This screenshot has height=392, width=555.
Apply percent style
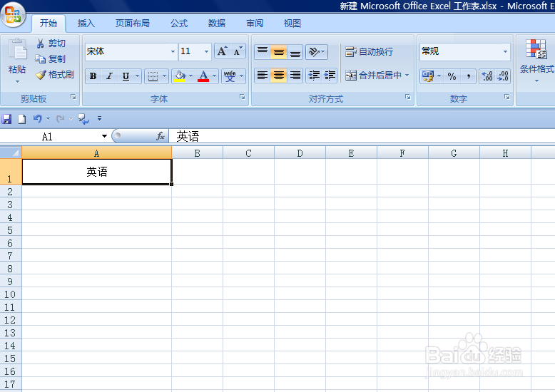click(x=452, y=76)
